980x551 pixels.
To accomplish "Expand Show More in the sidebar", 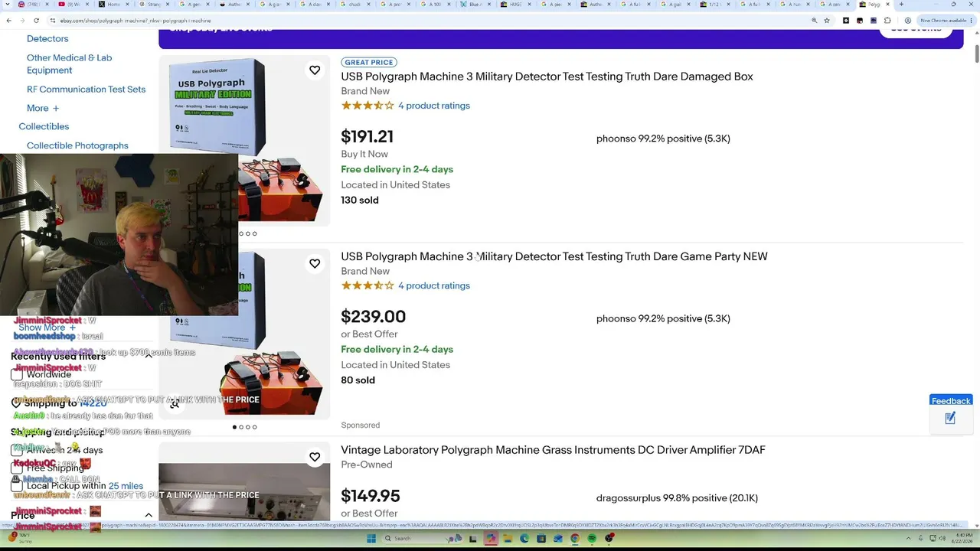I will (47, 328).
